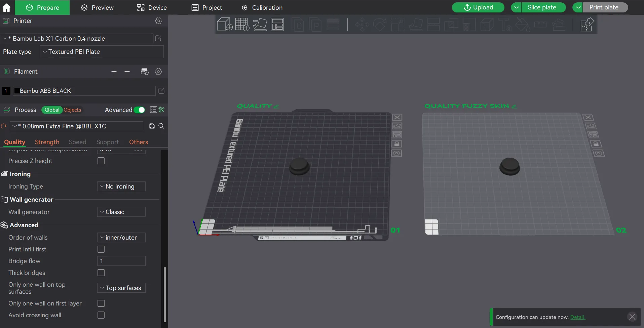The image size is (644, 328).
Task: Save the process preset with disk icon
Action: 152,126
